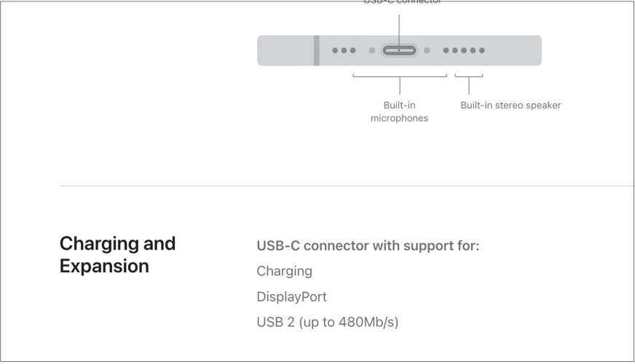
Task: Click the DisplayPort entry in the specs list
Action: 292,297
